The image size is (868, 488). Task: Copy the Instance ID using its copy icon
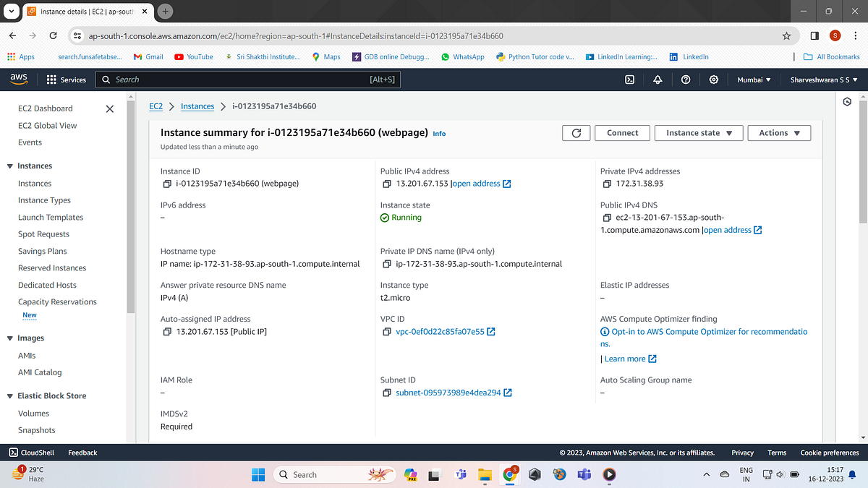click(167, 183)
